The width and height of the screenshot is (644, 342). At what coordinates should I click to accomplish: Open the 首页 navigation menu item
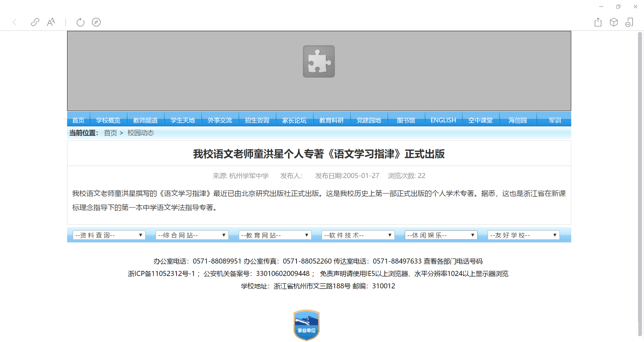[x=78, y=120]
